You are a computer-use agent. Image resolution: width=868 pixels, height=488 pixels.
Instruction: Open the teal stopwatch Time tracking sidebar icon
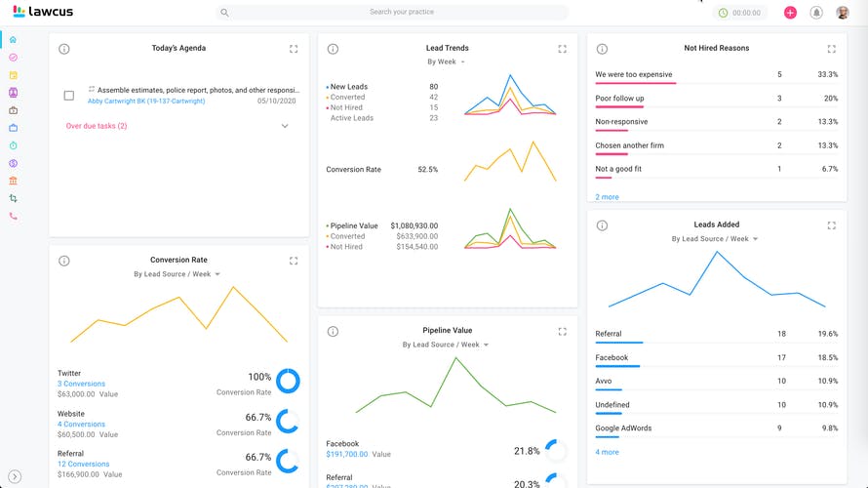click(x=13, y=145)
